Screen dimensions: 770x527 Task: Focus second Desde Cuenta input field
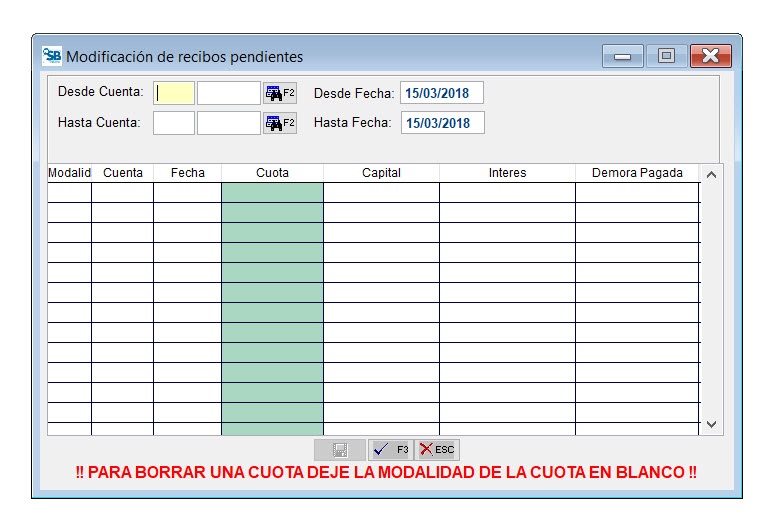pos(229,93)
